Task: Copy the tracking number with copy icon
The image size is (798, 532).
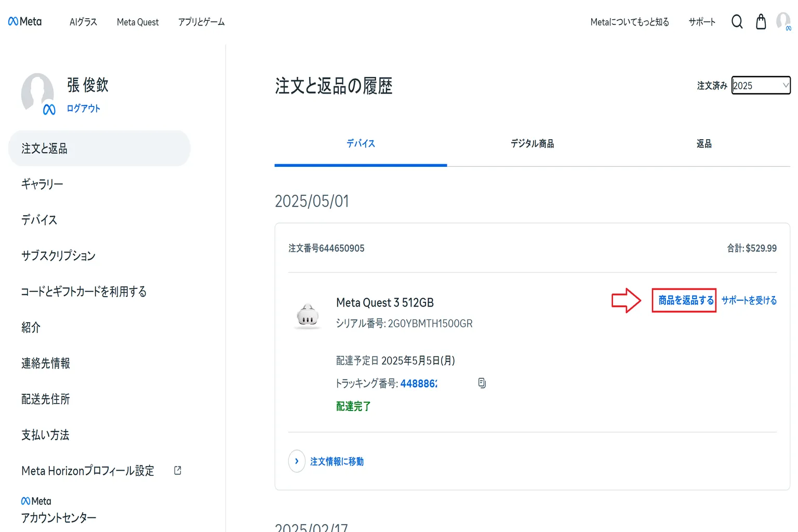Action: click(482, 383)
